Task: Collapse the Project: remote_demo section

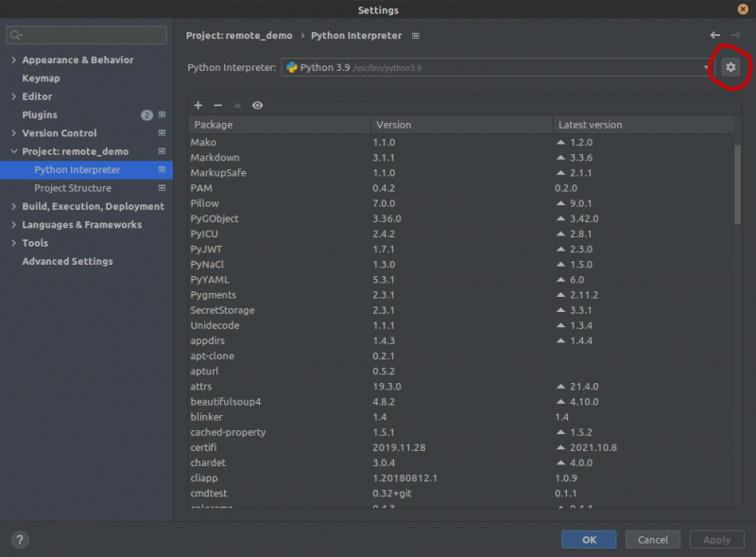Action: pos(12,151)
